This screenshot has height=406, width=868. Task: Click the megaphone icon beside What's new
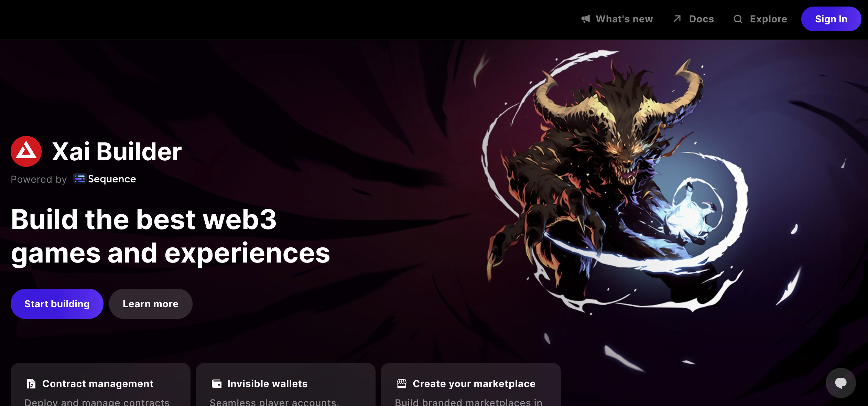point(586,19)
